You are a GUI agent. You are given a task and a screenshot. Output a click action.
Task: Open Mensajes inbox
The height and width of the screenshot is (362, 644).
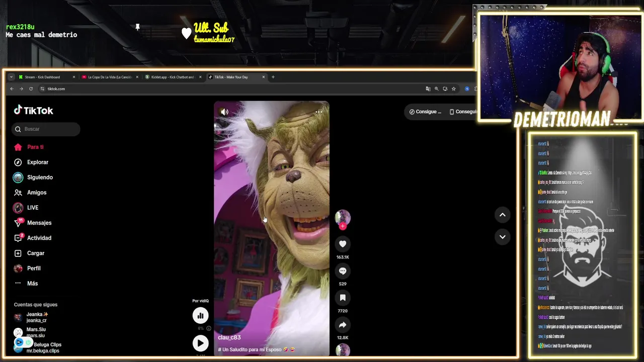[33, 222]
